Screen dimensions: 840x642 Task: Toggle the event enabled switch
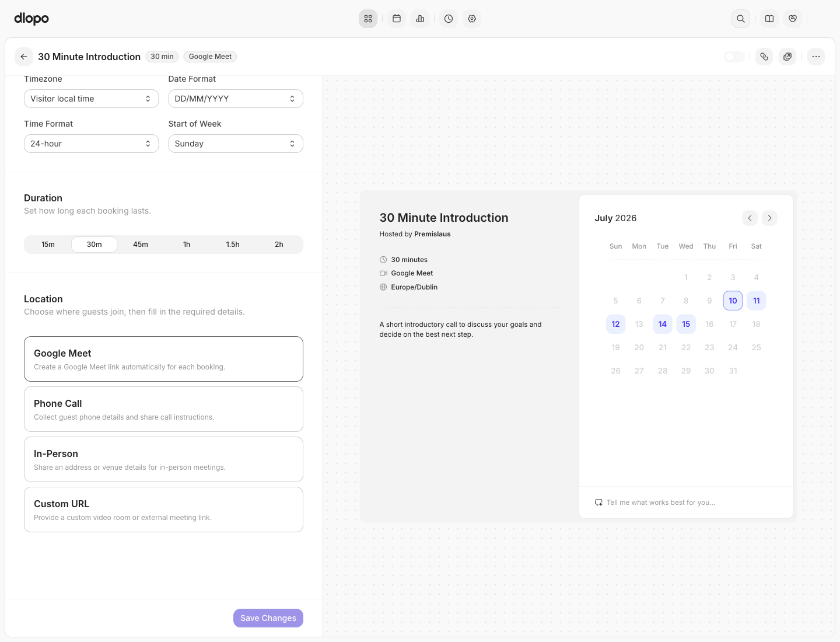point(734,57)
